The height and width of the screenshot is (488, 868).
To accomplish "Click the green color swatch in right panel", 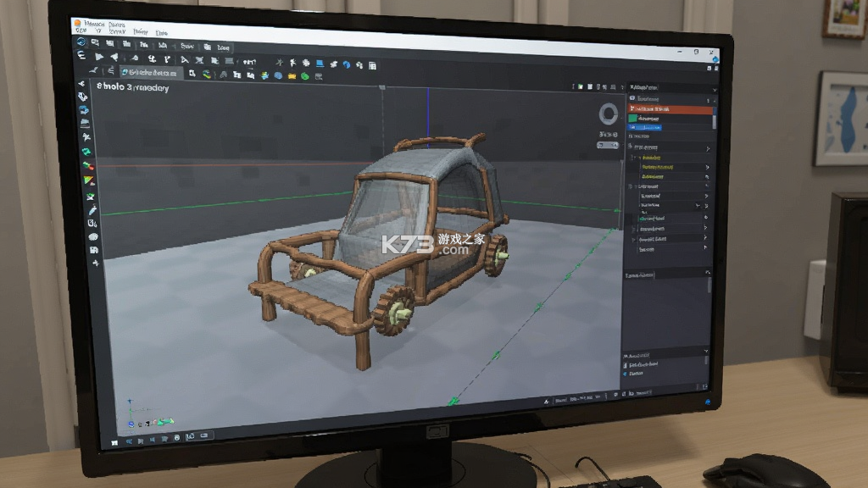I will (632, 119).
